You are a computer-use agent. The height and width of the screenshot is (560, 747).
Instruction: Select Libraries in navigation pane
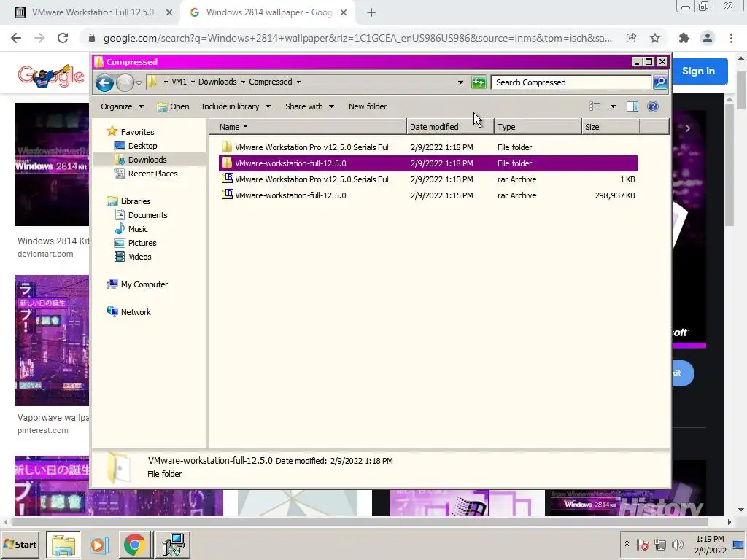(x=135, y=201)
